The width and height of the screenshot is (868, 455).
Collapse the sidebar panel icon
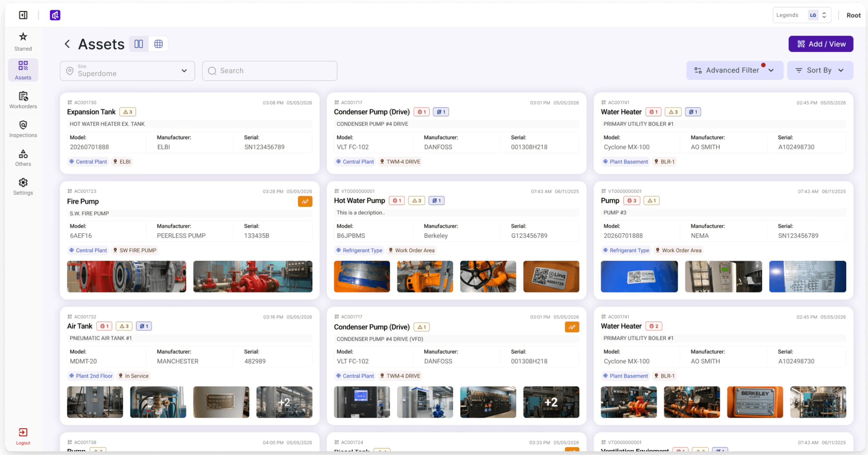coord(23,15)
